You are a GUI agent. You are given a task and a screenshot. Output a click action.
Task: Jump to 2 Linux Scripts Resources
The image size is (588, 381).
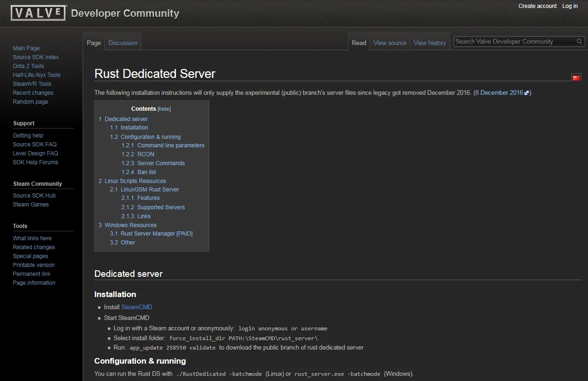[132, 181]
